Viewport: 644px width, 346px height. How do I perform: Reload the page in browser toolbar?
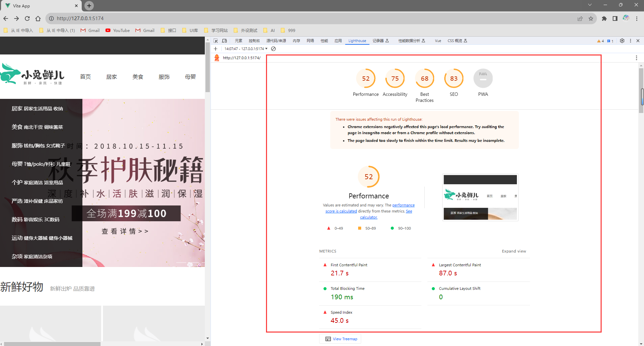pos(27,18)
